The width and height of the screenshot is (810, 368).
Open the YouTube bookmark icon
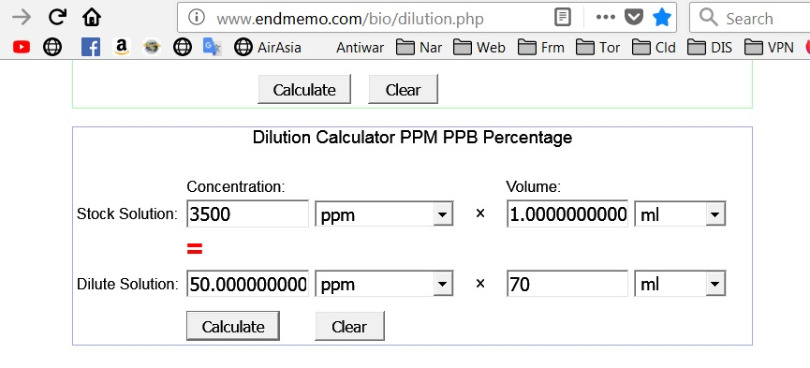pos(21,48)
